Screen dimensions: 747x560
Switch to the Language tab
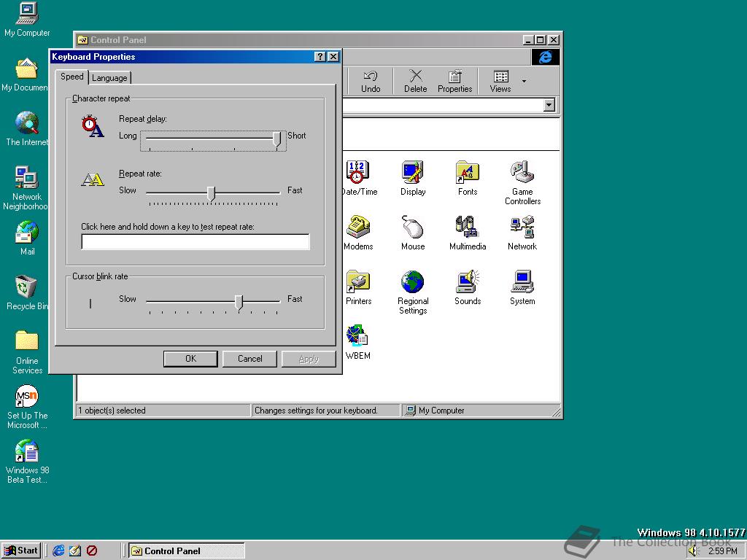click(109, 78)
